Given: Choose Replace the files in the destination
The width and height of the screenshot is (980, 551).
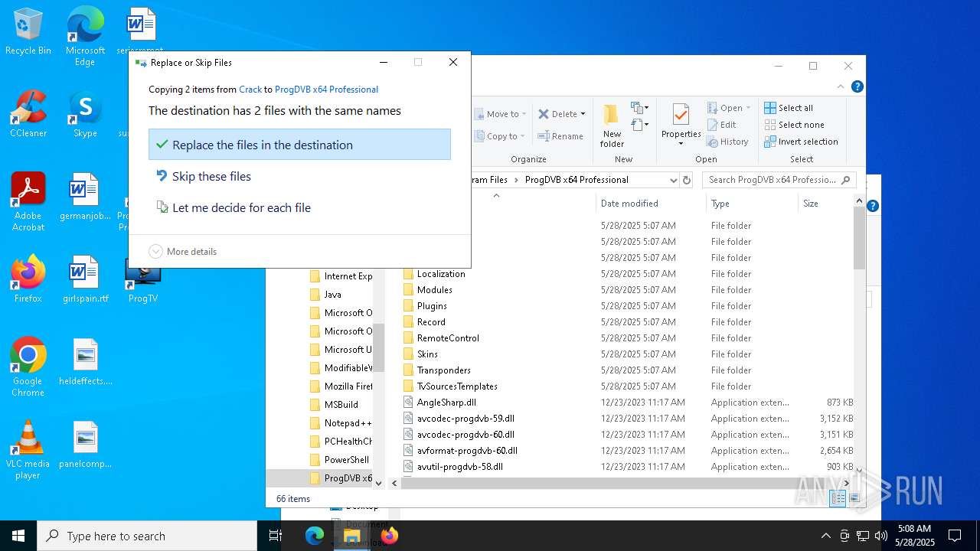Looking at the screenshot, I should pyautogui.click(x=299, y=145).
